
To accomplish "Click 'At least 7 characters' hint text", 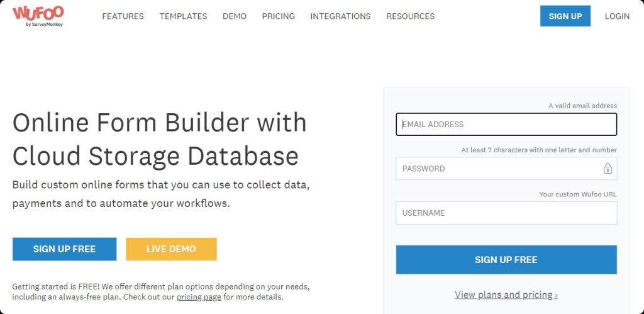I will (x=539, y=150).
